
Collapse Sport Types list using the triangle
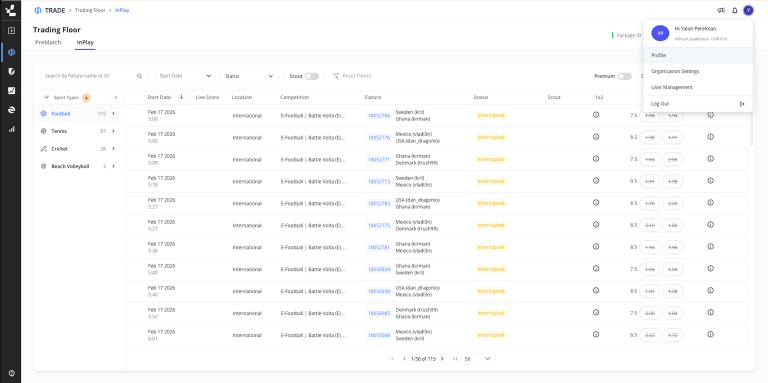47,97
